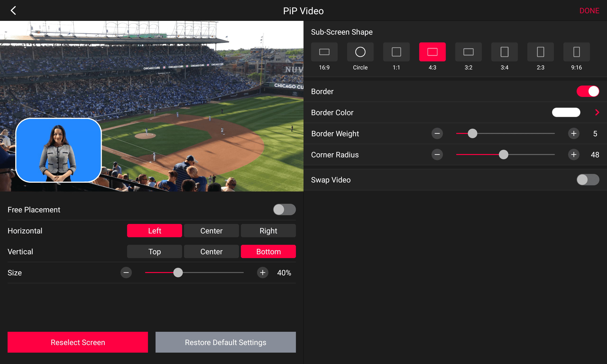
Task: Set horizontal placement to Center
Action: point(211,231)
